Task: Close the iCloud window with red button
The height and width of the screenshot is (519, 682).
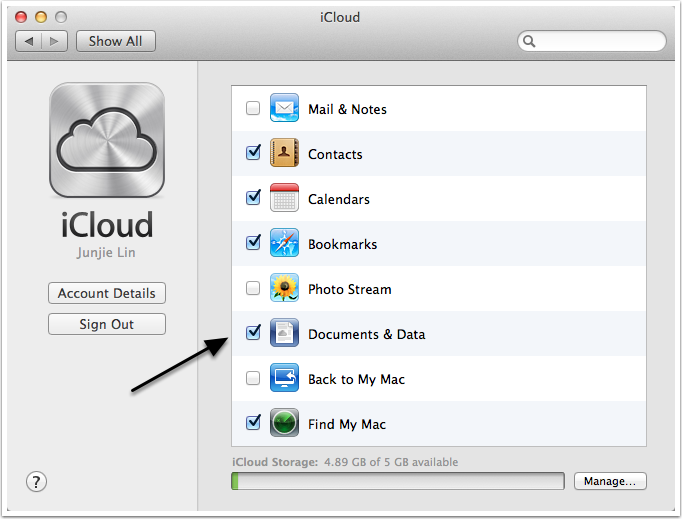Action: click(x=21, y=17)
